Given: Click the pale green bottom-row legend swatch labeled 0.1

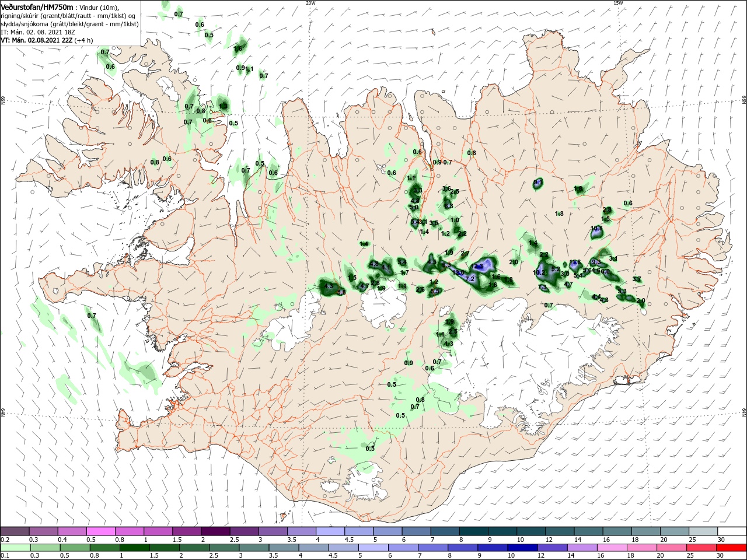Looking at the screenshot, I should (x=15, y=548).
